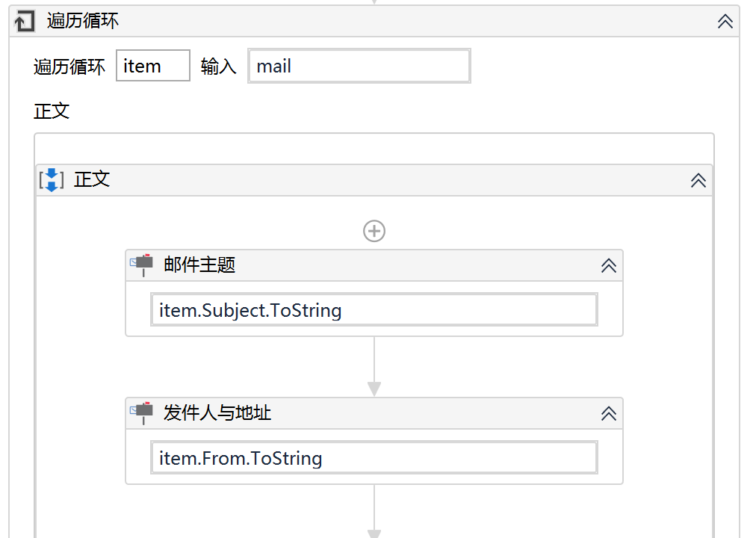
Task: Collapse the 遍历循环 activity panel
Action: tap(725, 21)
